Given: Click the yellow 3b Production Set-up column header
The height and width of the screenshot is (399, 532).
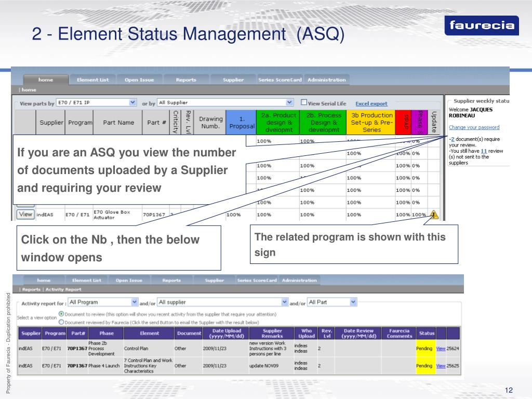Looking at the screenshot, I should (371, 123).
